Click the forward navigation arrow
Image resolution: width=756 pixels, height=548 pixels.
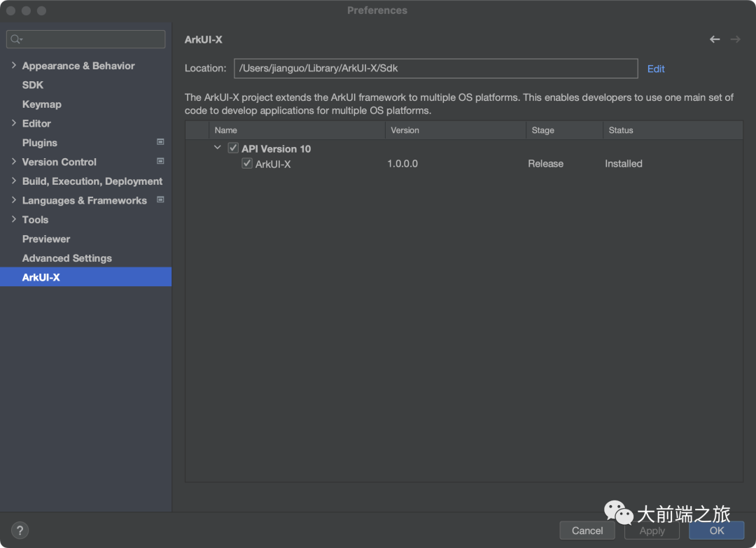[x=735, y=39]
